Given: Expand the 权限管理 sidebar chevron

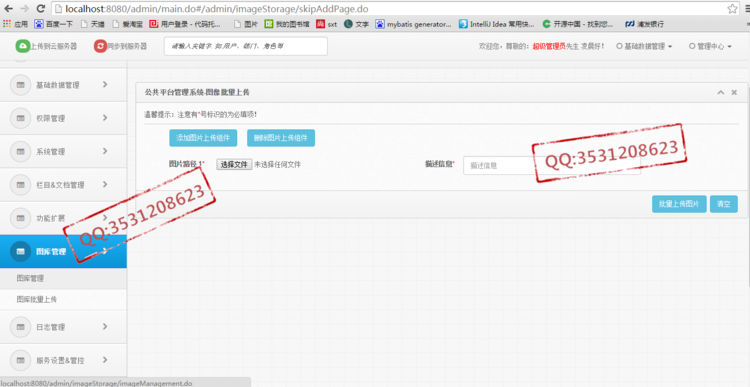Looking at the screenshot, I should point(105,118).
